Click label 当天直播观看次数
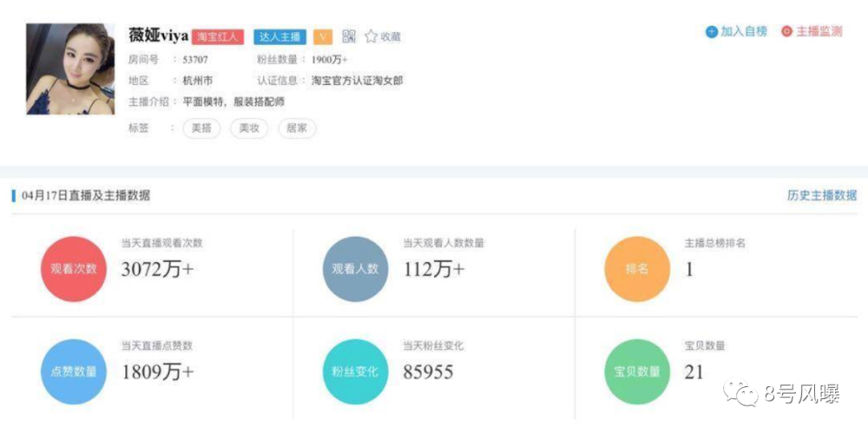 point(162,242)
